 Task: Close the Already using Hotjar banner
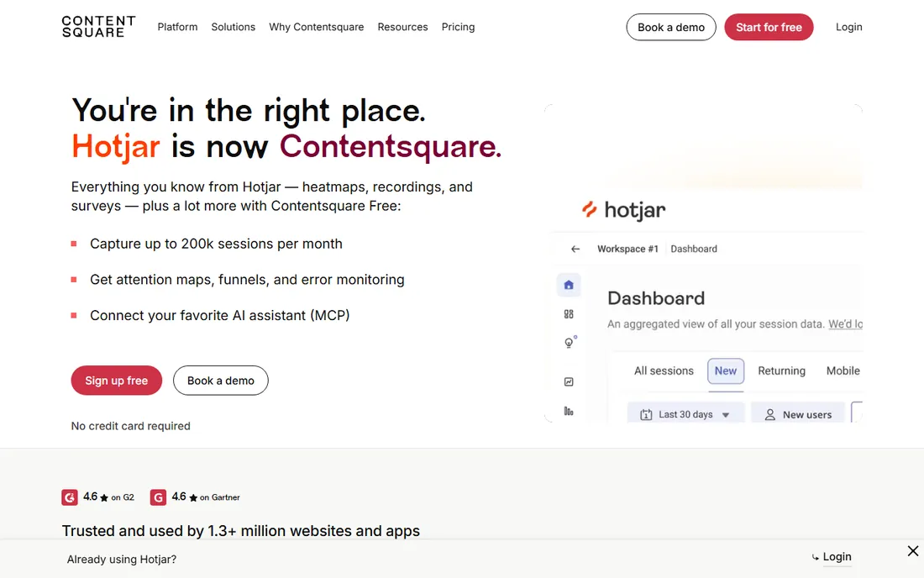[913, 551]
